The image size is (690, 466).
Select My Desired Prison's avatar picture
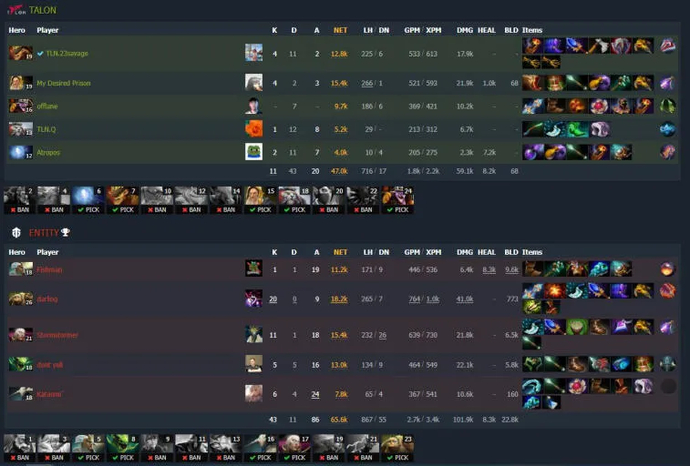(254, 83)
